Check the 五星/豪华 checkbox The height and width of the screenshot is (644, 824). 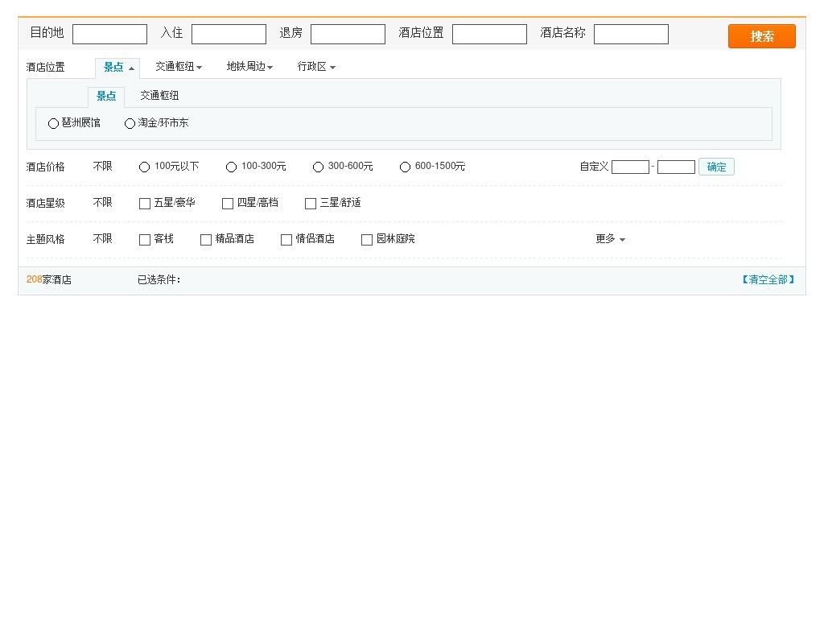point(145,204)
